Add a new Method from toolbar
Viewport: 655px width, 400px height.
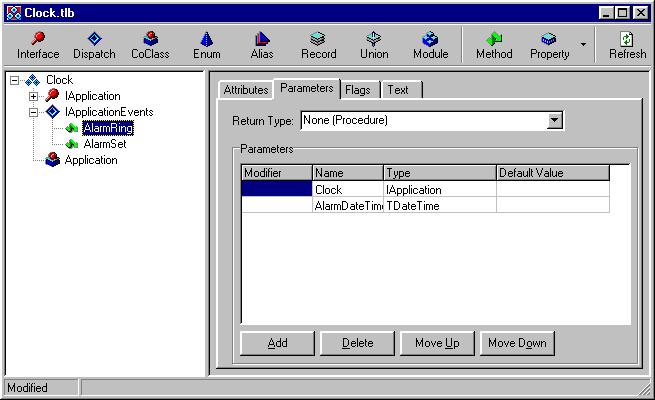(493, 45)
